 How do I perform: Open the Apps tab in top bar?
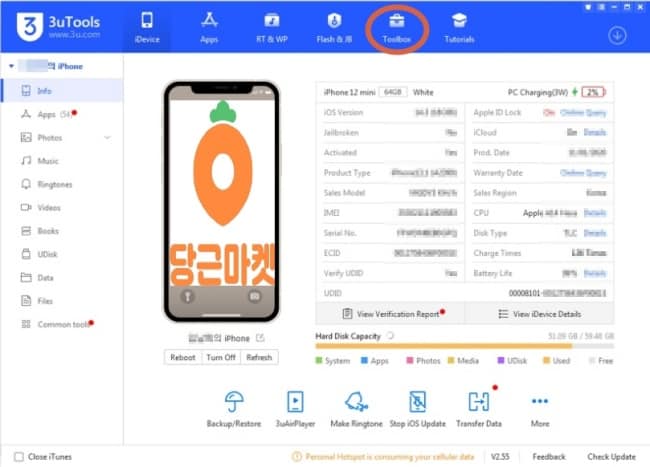click(209, 28)
